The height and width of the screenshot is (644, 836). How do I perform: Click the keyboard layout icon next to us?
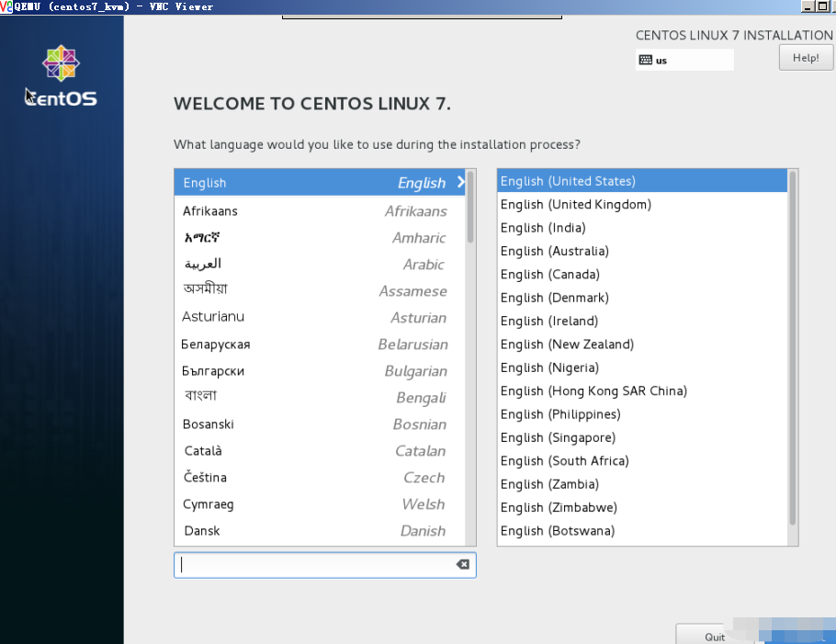[x=646, y=61]
